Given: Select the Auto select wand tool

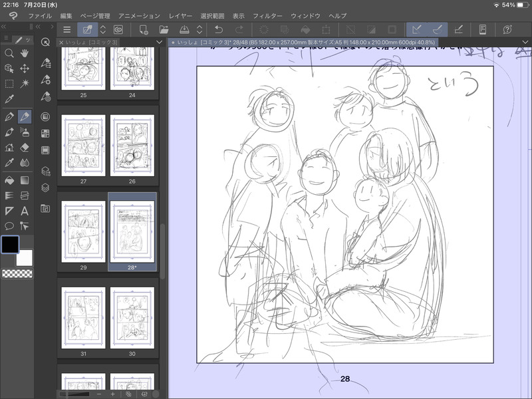Looking at the screenshot, I should click(25, 84).
